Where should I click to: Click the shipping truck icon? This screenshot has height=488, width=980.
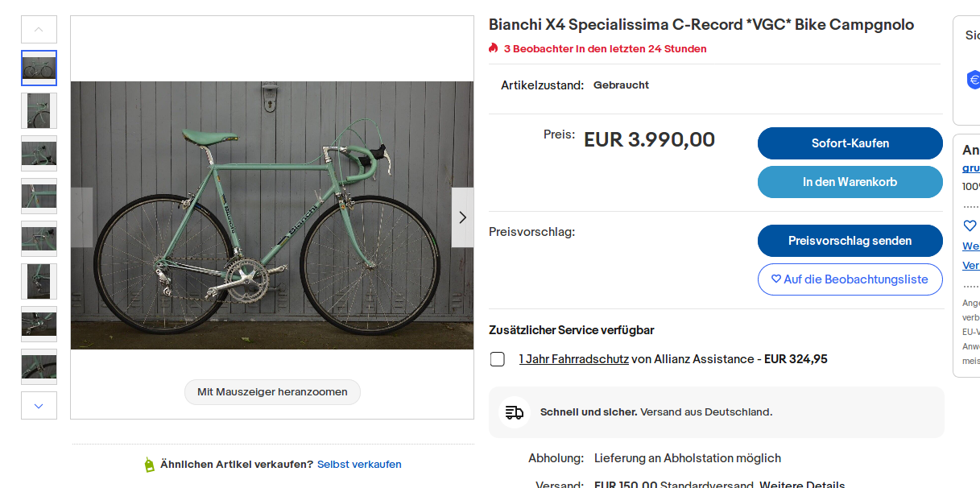pyautogui.click(x=514, y=412)
